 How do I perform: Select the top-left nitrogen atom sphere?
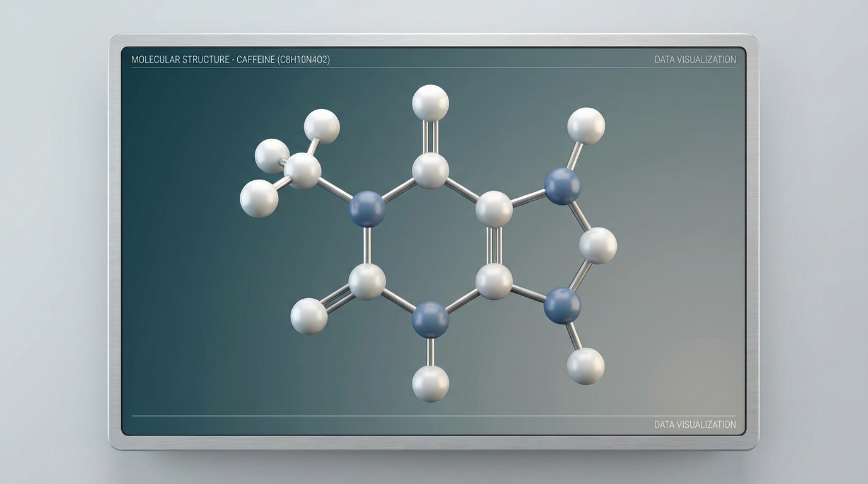[x=368, y=208]
